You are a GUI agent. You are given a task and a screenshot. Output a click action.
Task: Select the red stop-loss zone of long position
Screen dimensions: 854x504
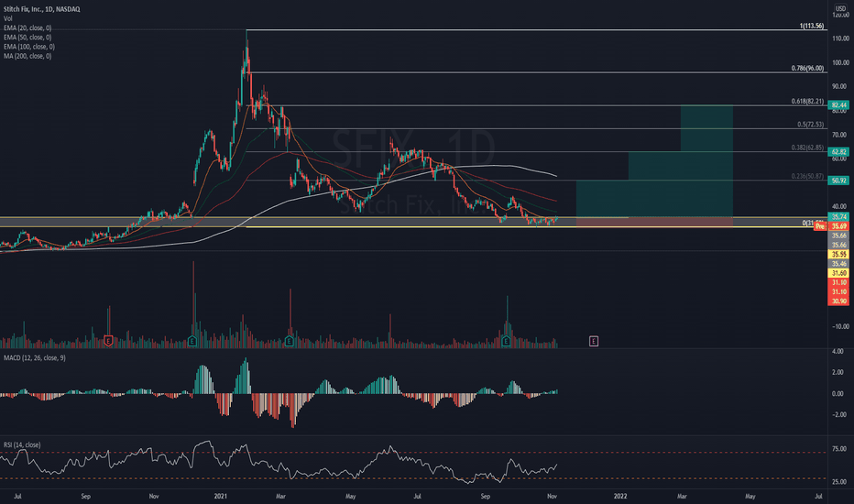pos(654,222)
